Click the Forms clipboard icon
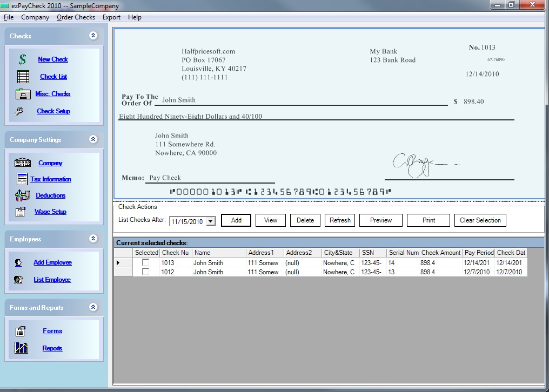The image size is (549, 392). pos(21,331)
